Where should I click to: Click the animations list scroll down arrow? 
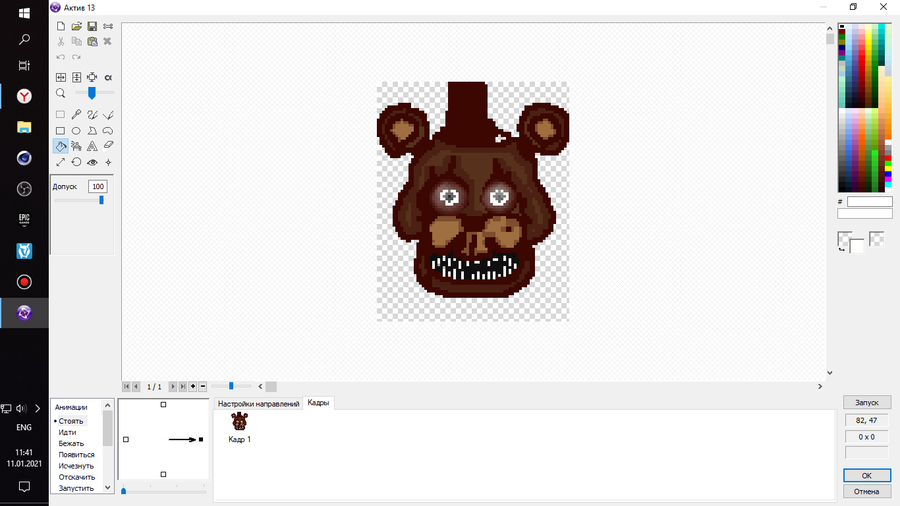point(107,487)
